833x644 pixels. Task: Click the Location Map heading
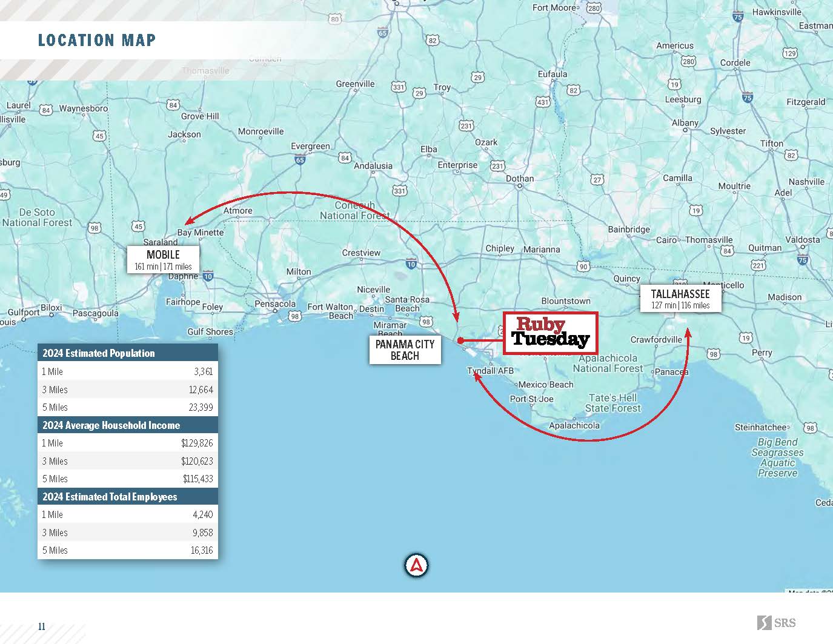97,40
